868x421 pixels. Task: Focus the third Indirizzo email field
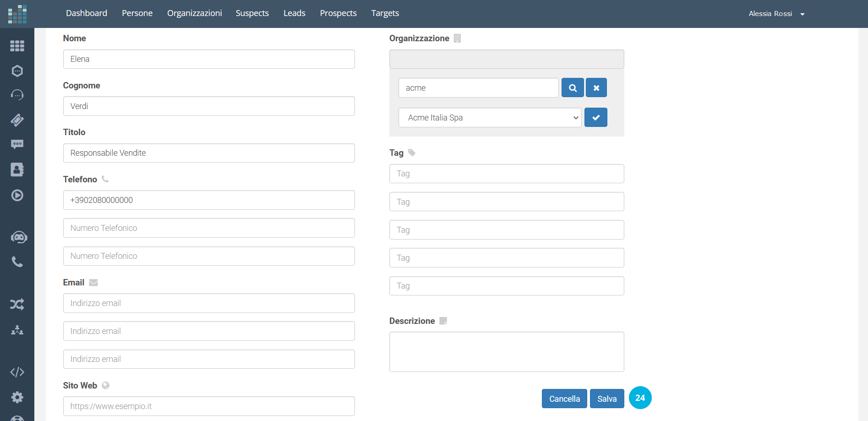pos(209,359)
